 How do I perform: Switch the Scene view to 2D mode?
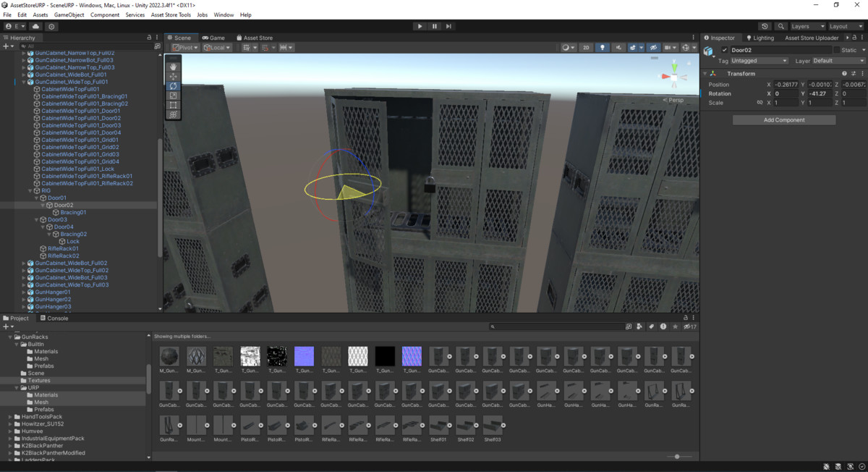point(586,47)
